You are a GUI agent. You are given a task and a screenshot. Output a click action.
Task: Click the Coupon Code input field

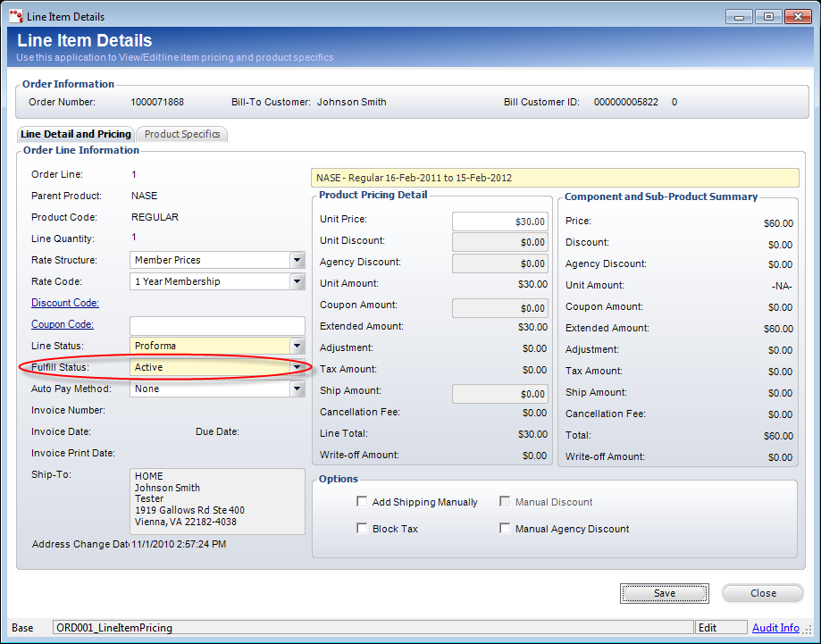[x=217, y=325]
